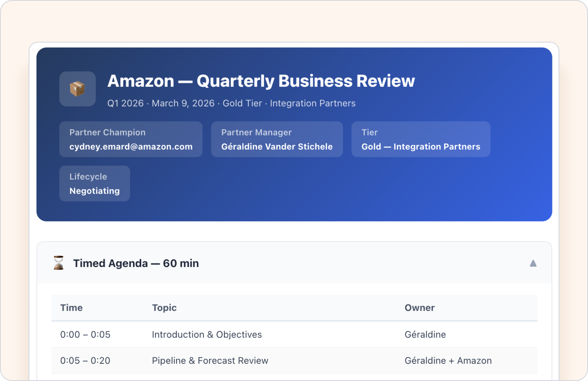This screenshot has height=381, width=588.
Task: Click the Timed Agenda — 60 min heading
Action: click(136, 263)
